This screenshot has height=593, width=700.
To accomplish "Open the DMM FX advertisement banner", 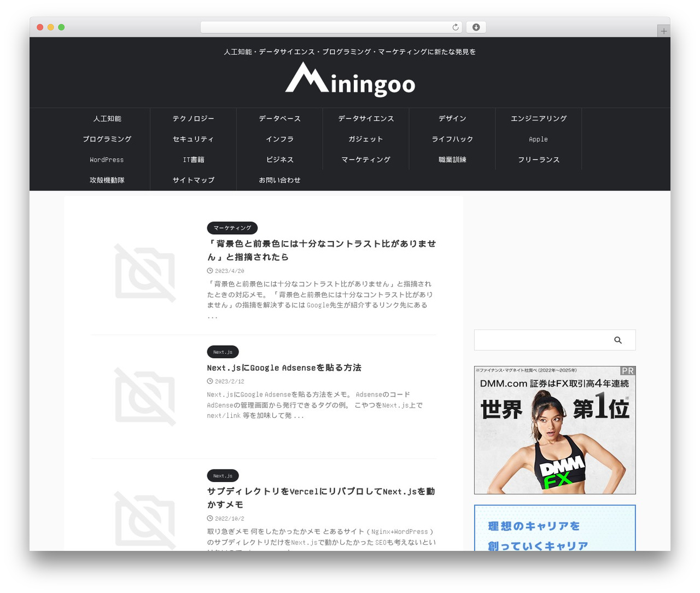I will point(555,431).
